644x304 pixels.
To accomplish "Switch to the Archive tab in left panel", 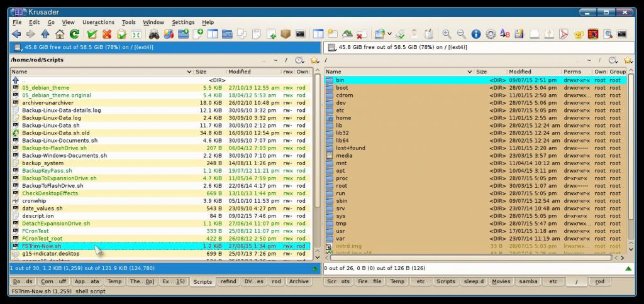I will click(x=298, y=281).
